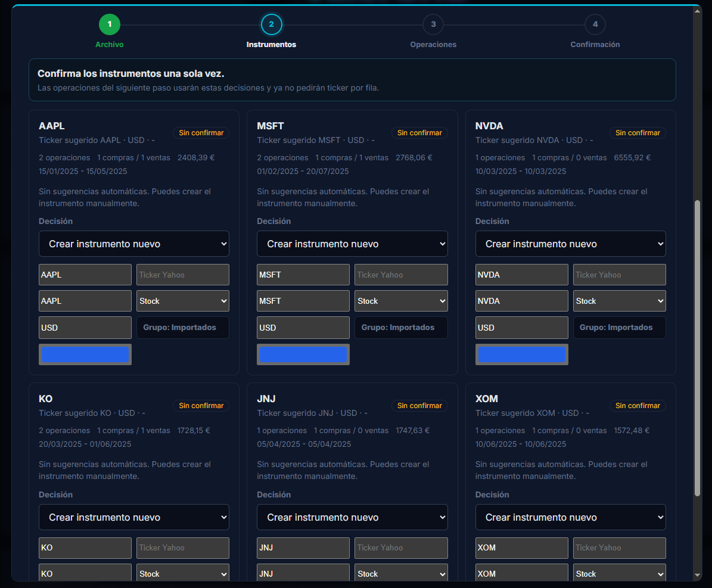Screen dimensions: 712x588
Task: Edit AAPL name field beside Stock
Action: click(85, 301)
